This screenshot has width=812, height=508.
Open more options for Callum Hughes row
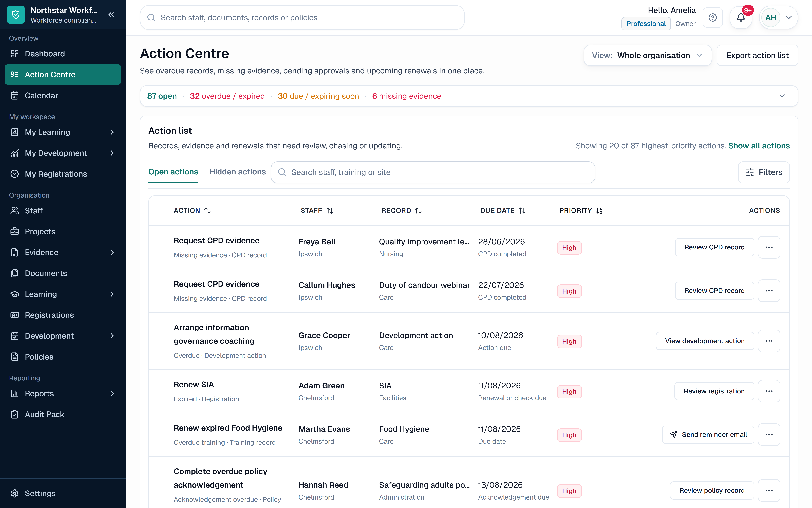tap(769, 291)
